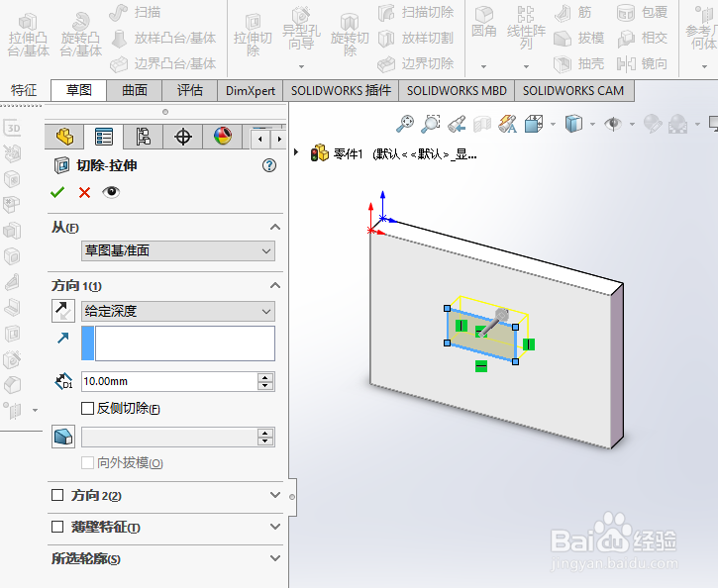Select the Draft (拔模) tool
This screenshot has height=588, width=718.
click(x=579, y=38)
